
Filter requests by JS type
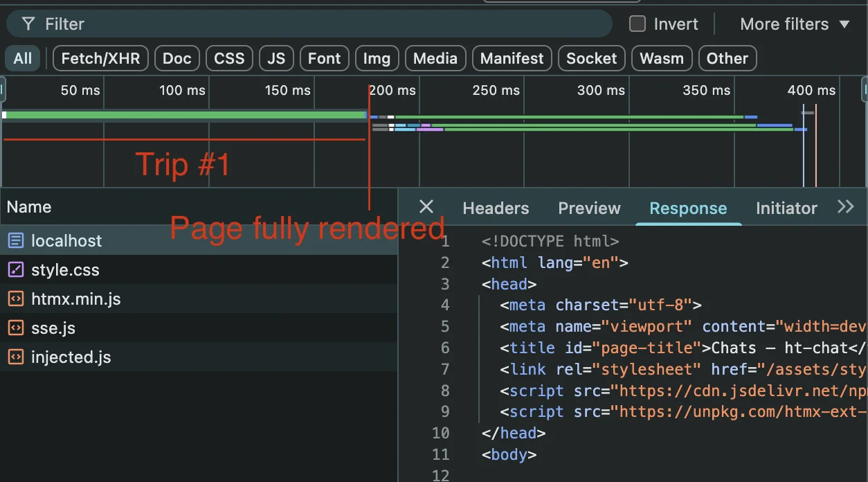276,59
